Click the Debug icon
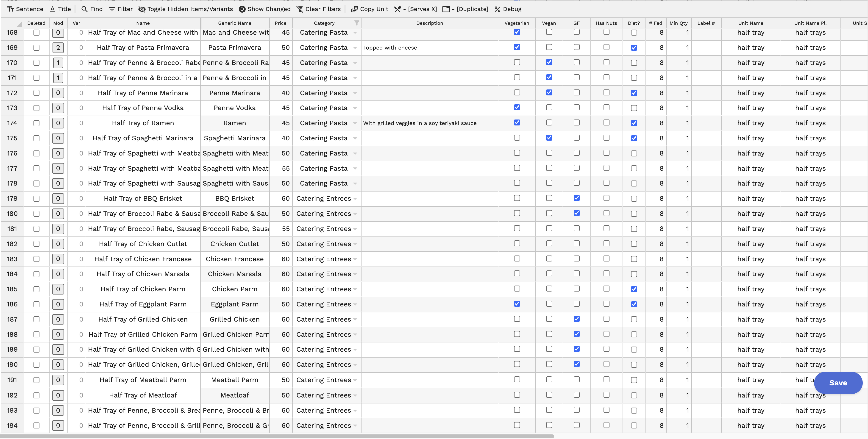Image resolution: width=868 pixels, height=439 pixels. 498,9
